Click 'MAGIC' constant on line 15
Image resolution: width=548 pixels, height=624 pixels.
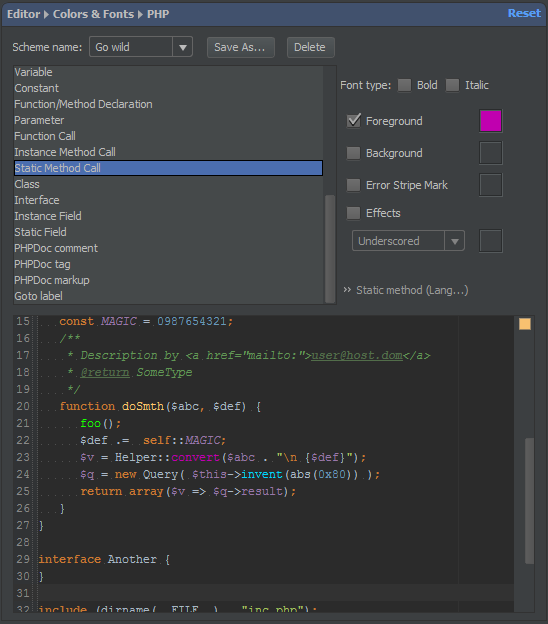(x=119, y=321)
